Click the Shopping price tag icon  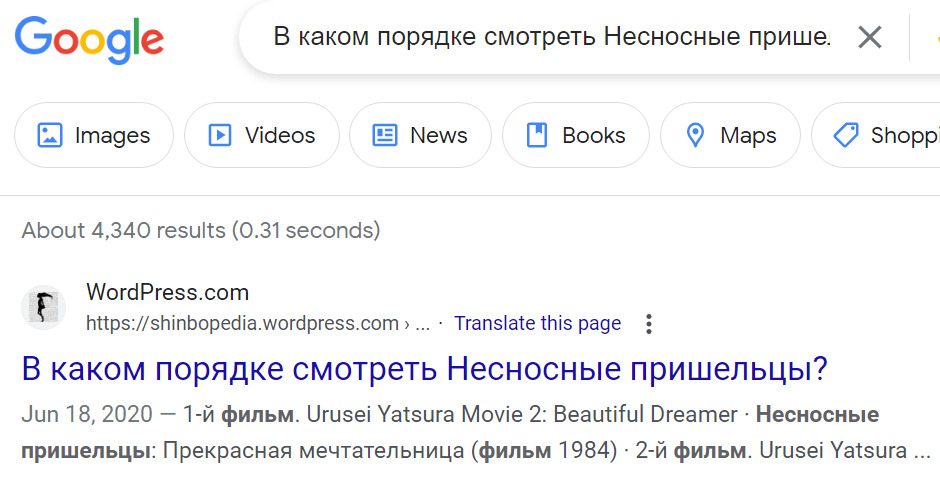point(846,135)
